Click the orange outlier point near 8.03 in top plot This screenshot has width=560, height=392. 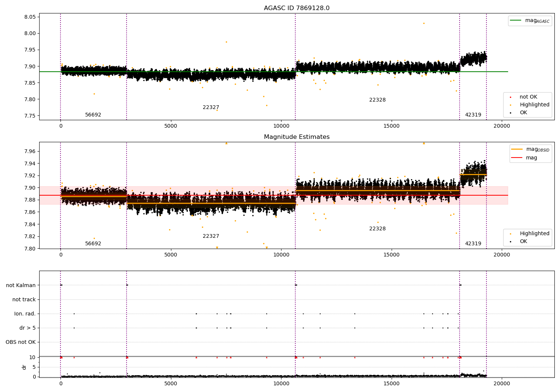(424, 23)
